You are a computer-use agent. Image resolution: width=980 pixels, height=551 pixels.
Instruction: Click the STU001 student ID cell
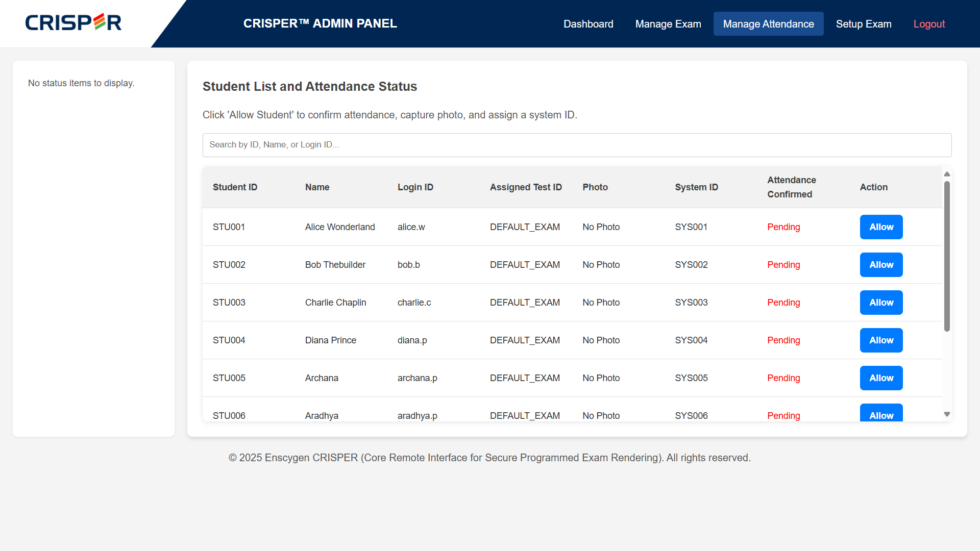point(229,227)
